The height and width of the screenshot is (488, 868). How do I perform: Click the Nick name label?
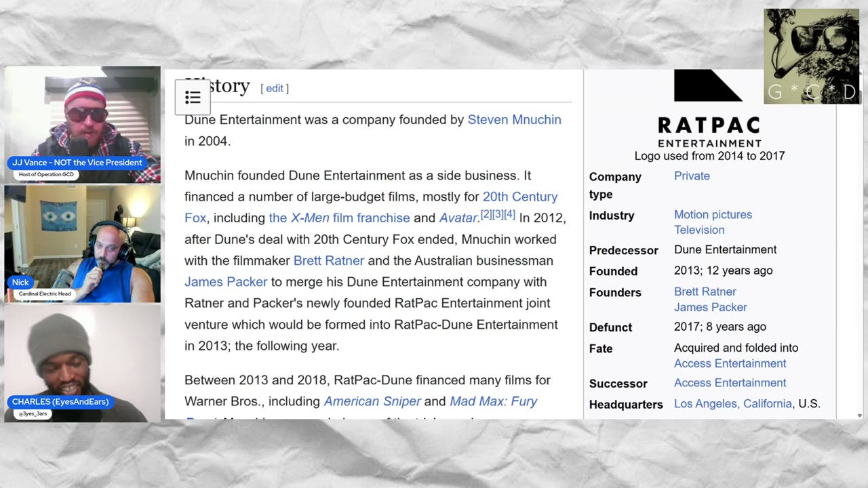coord(20,283)
